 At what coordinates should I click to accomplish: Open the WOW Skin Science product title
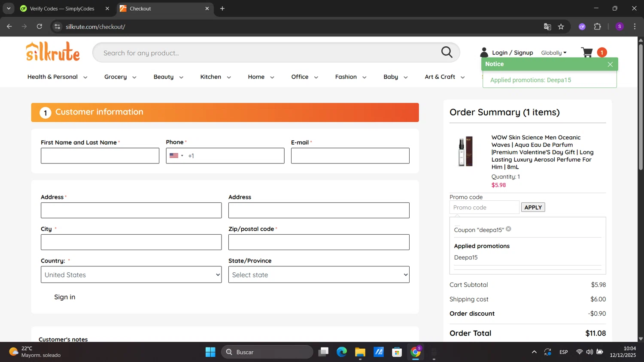click(x=542, y=152)
